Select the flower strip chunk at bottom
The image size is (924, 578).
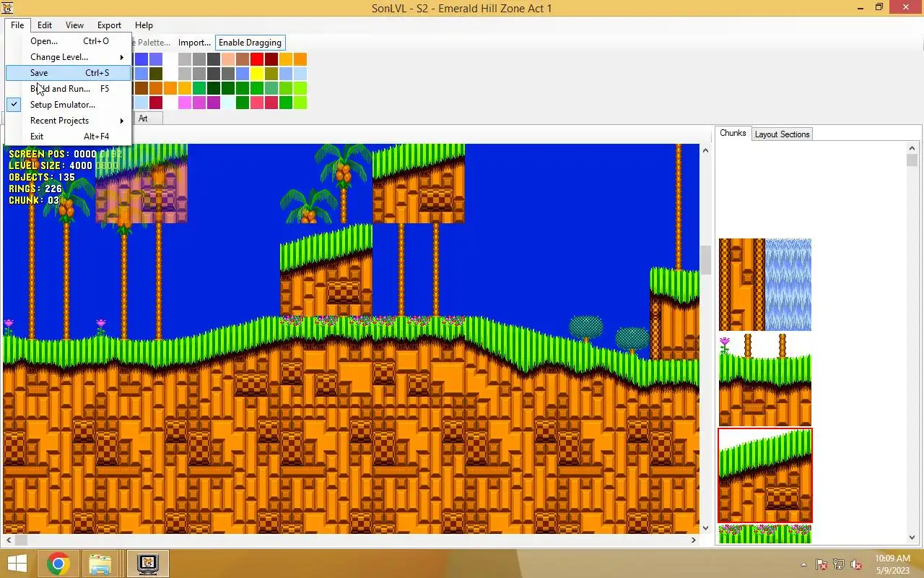765,534
